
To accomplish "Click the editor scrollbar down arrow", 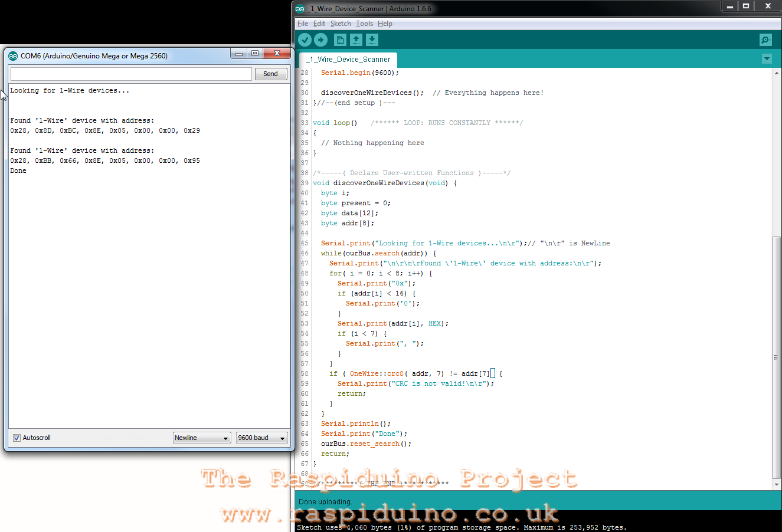I will 776,484.
